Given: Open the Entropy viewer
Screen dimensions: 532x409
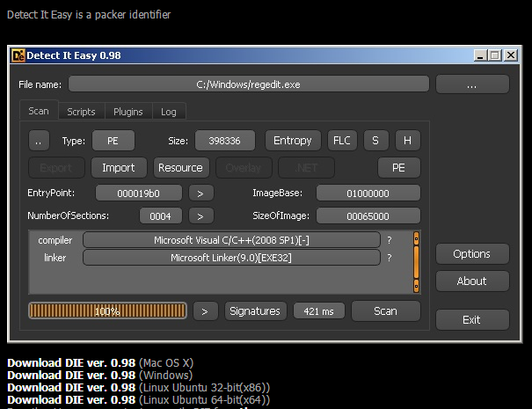Looking at the screenshot, I should pos(293,141).
